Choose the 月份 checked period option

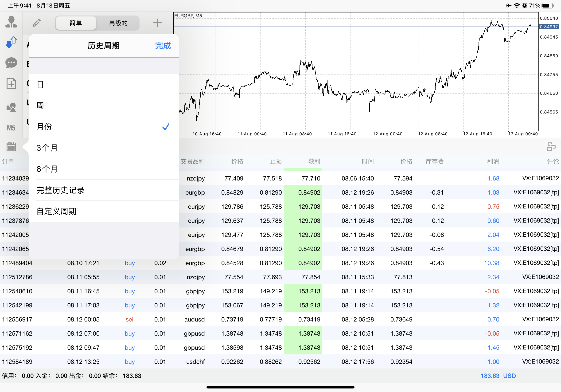pos(104,127)
